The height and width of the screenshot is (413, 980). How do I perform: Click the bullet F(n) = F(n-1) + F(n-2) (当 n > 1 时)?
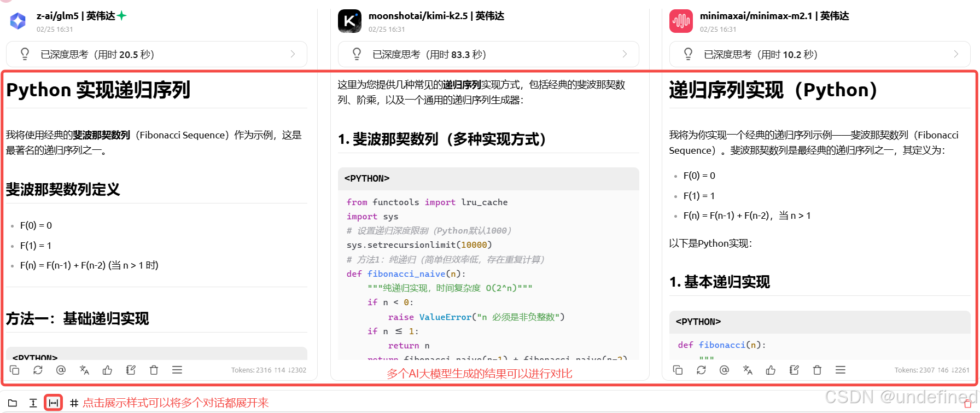coord(89,265)
